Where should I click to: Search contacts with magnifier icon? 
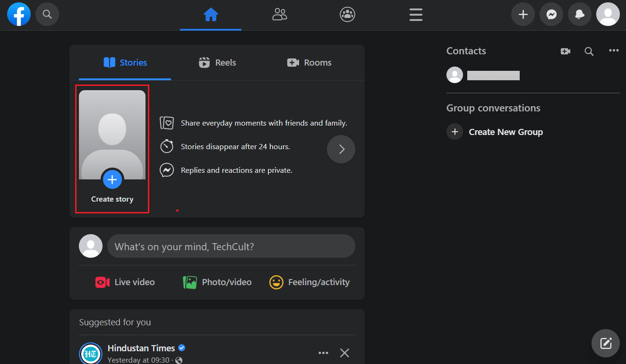tap(589, 51)
